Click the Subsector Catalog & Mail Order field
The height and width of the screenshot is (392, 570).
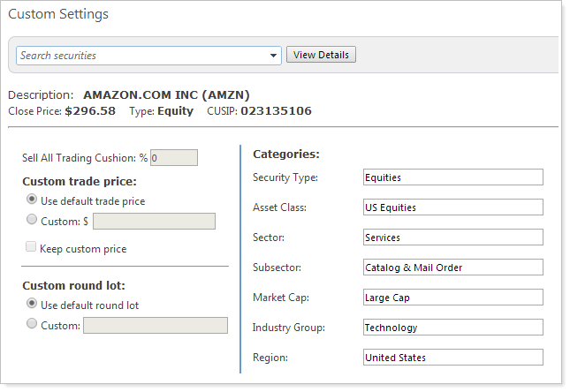click(x=452, y=268)
